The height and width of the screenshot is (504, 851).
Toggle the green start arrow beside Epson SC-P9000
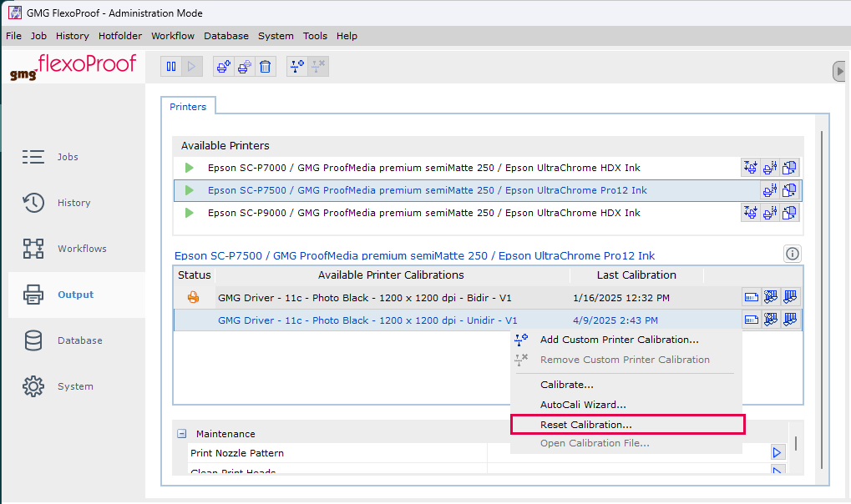tap(189, 212)
